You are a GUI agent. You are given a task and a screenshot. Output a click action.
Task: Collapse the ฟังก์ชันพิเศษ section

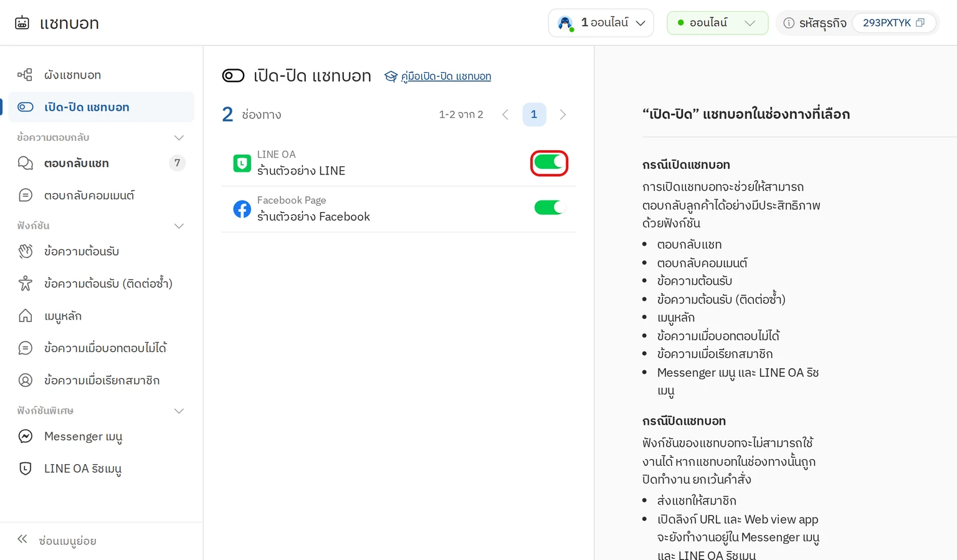pos(179,411)
